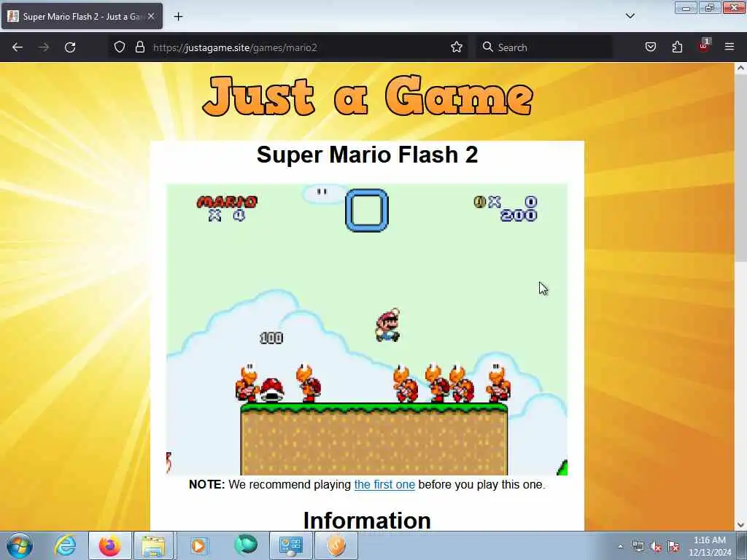Click the uBlock extension icon with badge
Image resolution: width=747 pixels, height=560 pixels.
click(x=704, y=46)
